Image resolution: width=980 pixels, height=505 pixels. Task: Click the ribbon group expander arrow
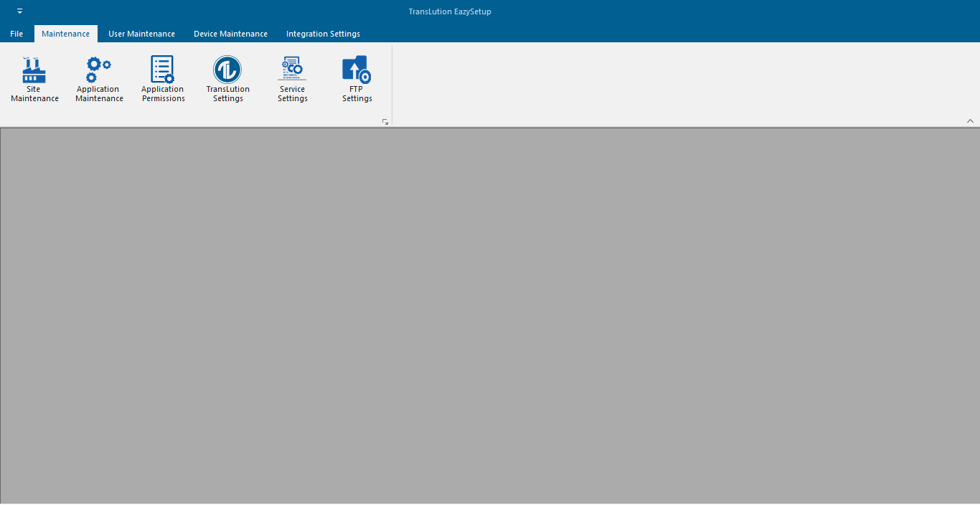(385, 122)
